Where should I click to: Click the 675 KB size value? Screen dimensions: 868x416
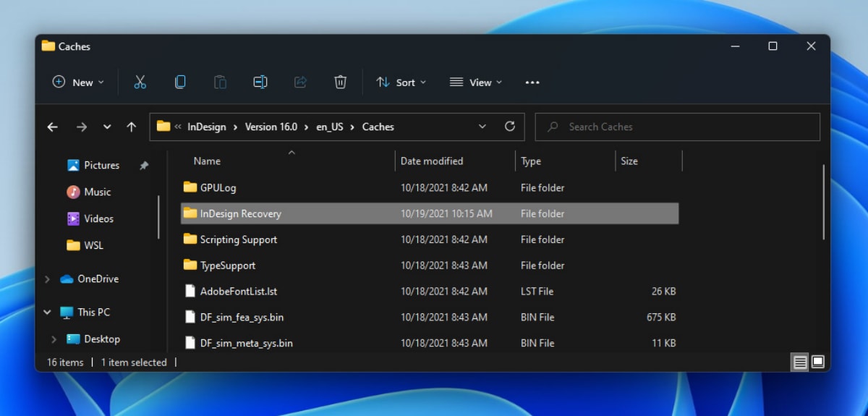[661, 318]
